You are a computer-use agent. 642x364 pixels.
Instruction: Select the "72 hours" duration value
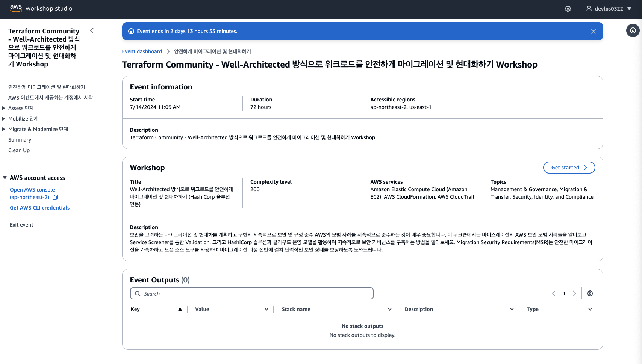261,107
